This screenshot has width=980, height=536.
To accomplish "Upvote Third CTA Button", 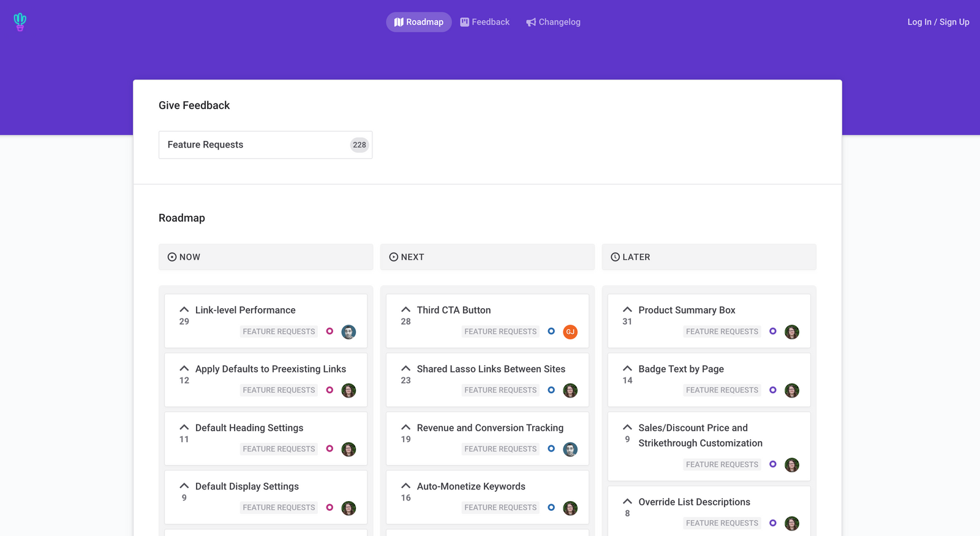I will [x=406, y=310].
